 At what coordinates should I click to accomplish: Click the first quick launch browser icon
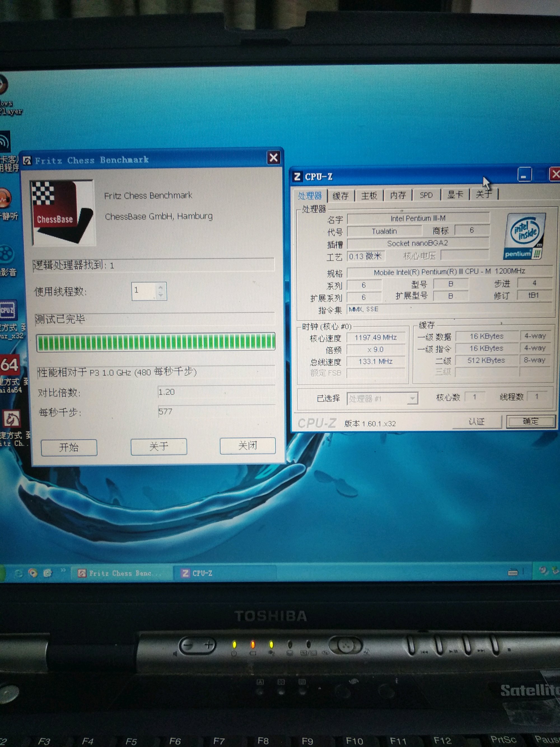point(18,573)
